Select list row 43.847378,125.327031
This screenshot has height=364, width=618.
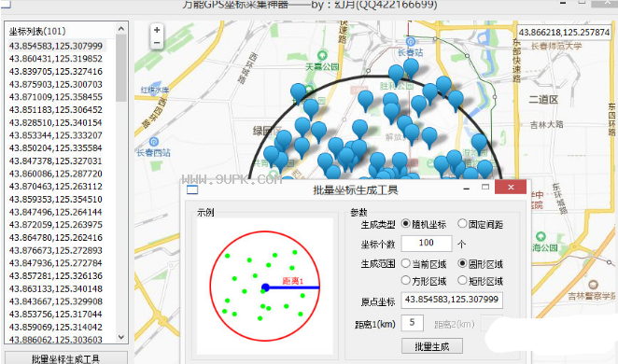(x=56, y=161)
